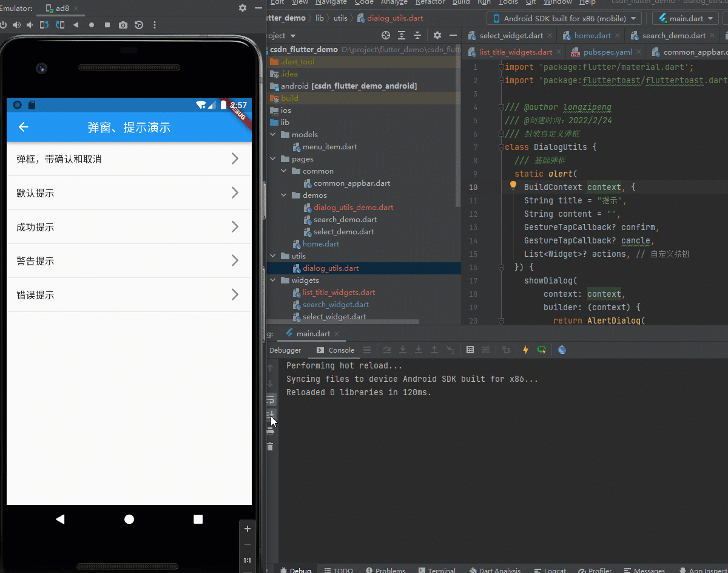This screenshot has width=728, height=573.
Task: Collapse the widgets folder
Action: pyautogui.click(x=273, y=280)
